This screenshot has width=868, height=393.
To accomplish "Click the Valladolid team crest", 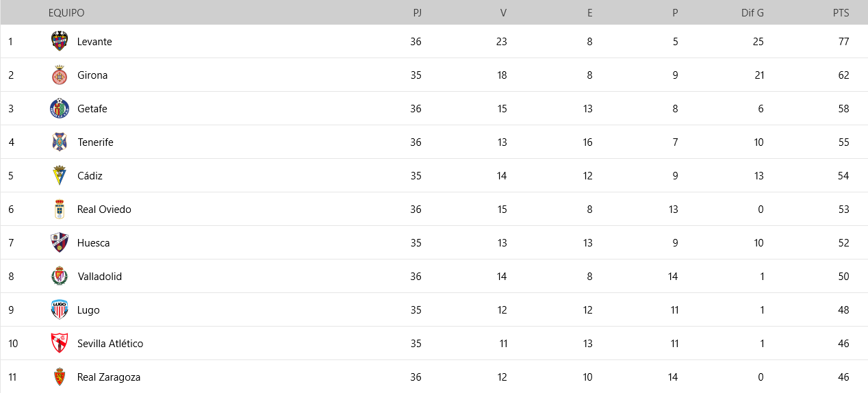I will 60,276.
